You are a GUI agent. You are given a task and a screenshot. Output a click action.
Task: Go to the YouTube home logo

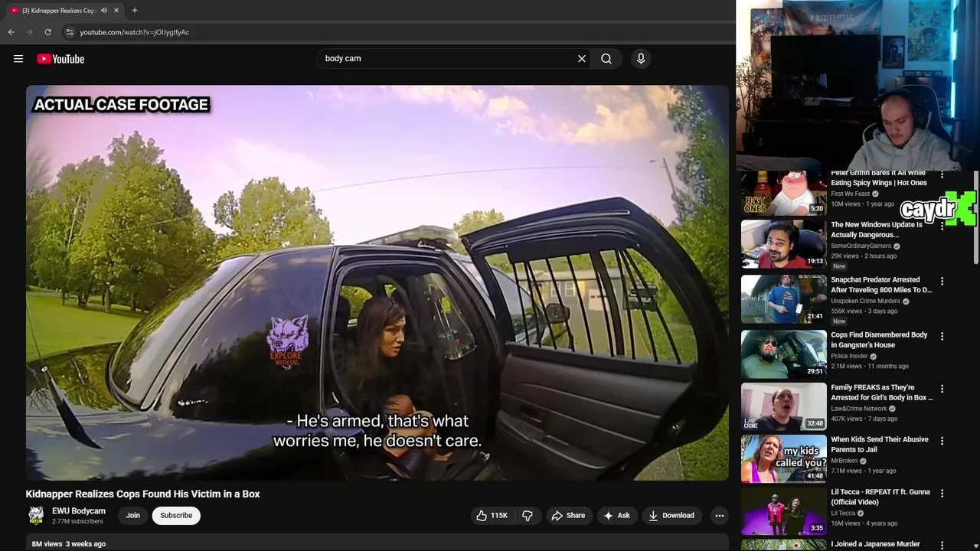pos(60,59)
